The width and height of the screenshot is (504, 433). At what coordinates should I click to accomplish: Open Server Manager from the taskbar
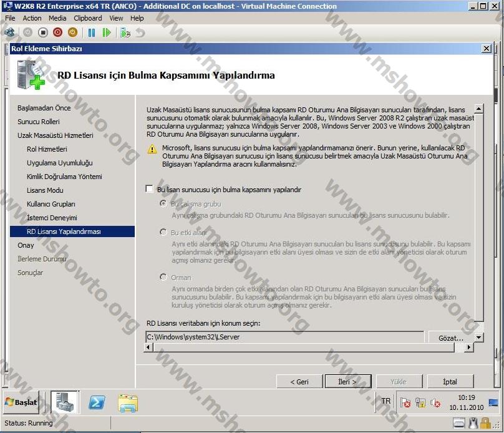click(x=65, y=402)
